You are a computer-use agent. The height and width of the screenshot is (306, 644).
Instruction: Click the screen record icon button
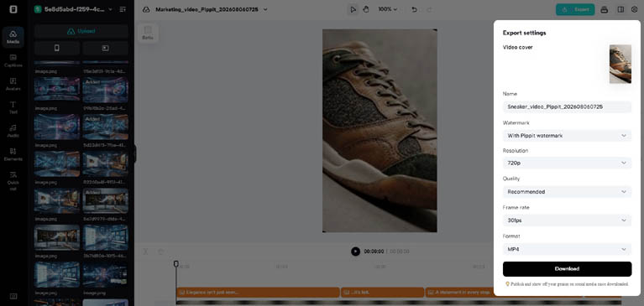click(106, 48)
